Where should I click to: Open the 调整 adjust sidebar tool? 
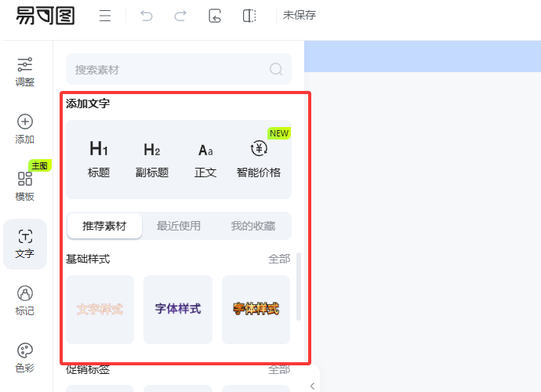pyautogui.click(x=25, y=72)
